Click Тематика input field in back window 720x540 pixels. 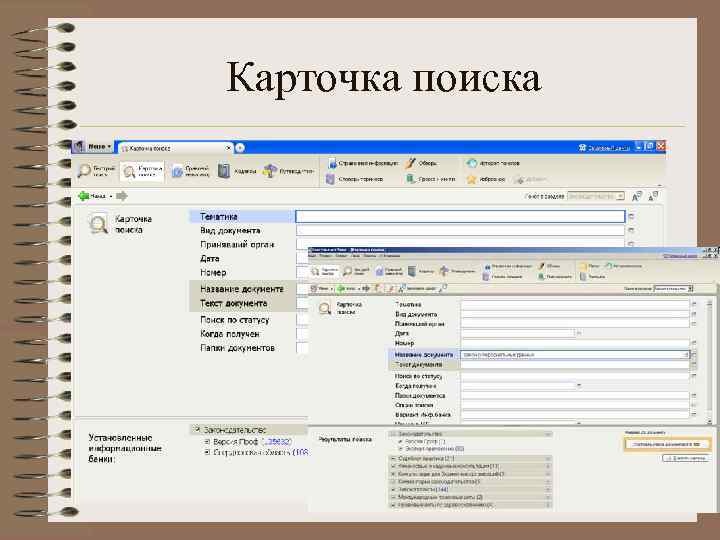coord(460,216)
